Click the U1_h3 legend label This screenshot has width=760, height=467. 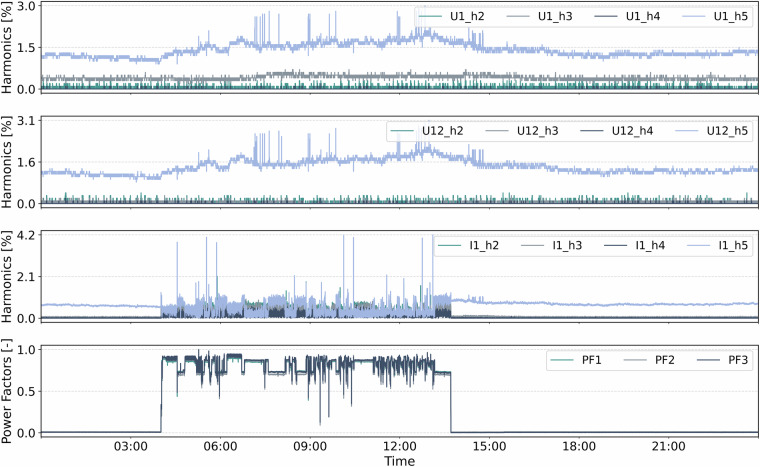[x=555, y=16]
